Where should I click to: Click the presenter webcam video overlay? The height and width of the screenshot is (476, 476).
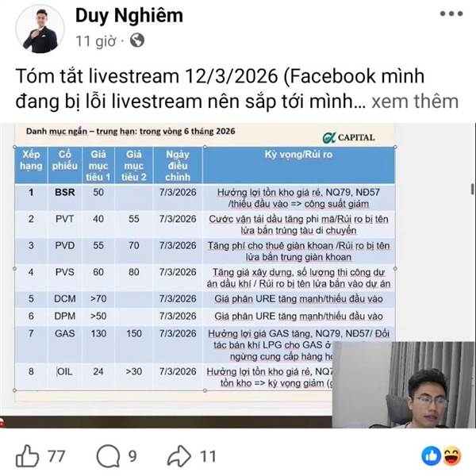404,385
